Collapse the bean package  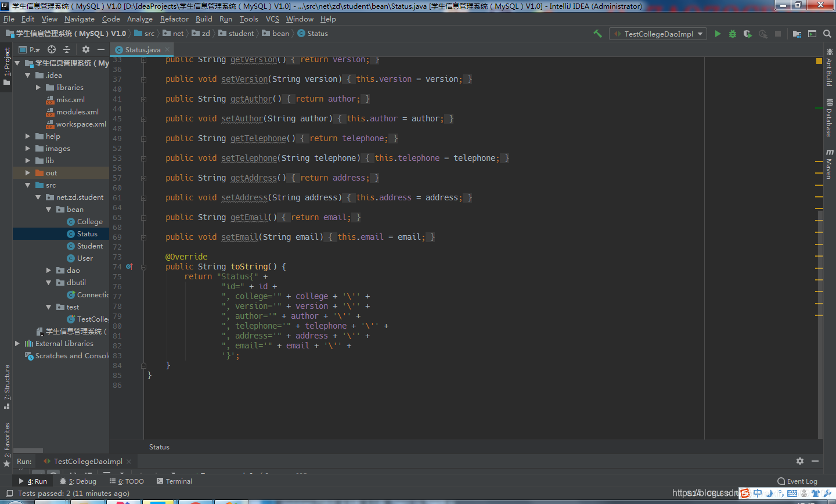pos(49,210)
